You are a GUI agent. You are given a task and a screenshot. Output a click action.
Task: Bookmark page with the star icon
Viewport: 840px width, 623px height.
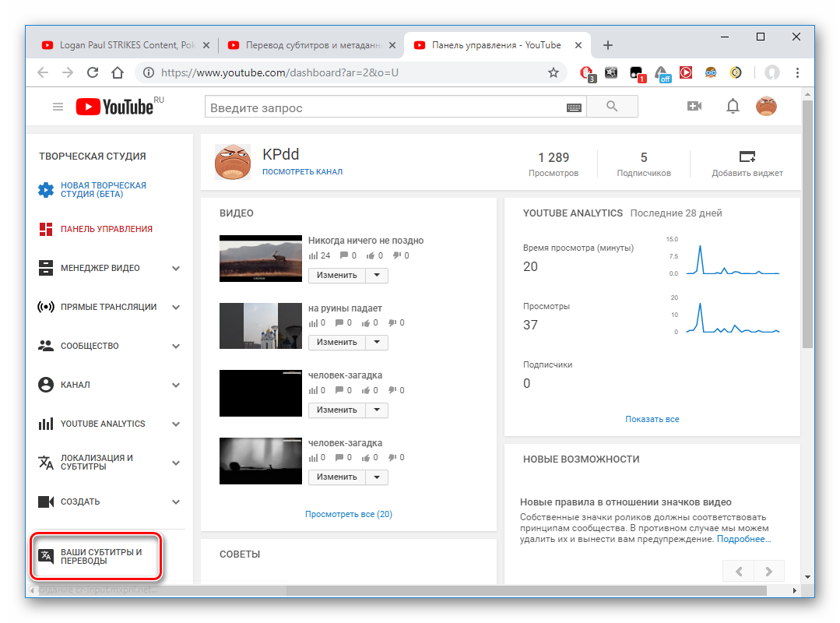pyautogui.click(x=554, y=72)
